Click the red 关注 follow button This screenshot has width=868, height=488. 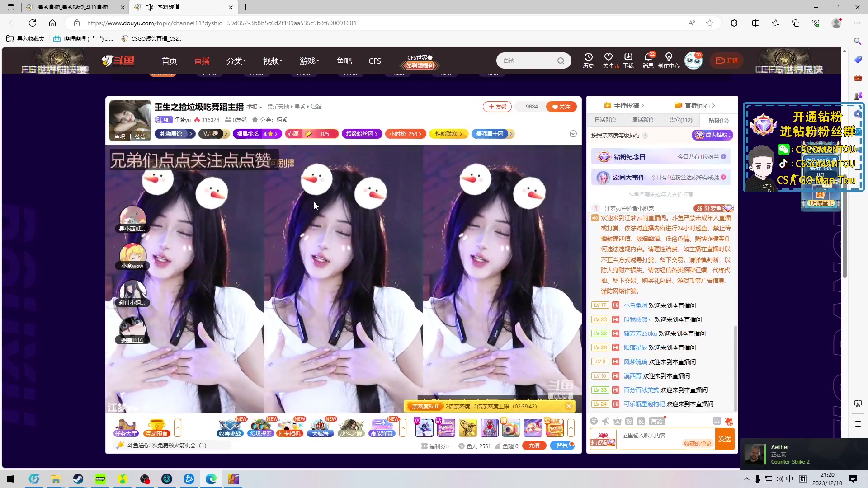561,107
